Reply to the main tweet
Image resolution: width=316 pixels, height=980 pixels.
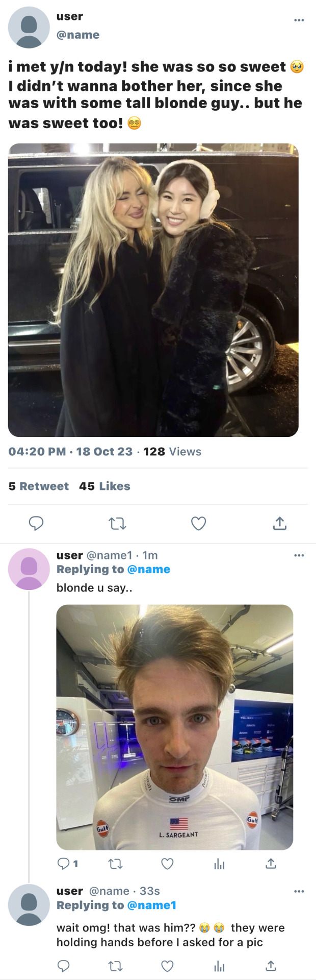tap(36, 523)
